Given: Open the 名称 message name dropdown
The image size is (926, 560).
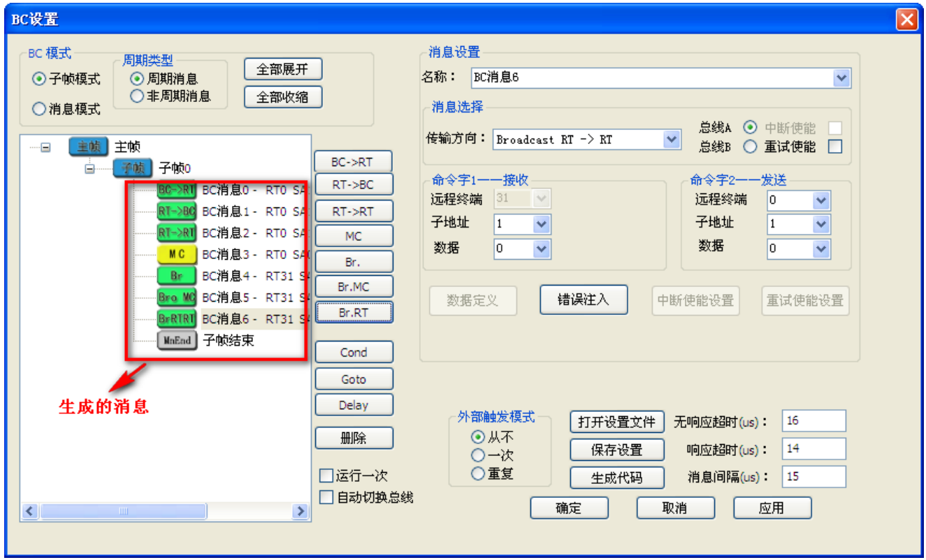Looking at the screenshot, I should [x=841, y=78].
